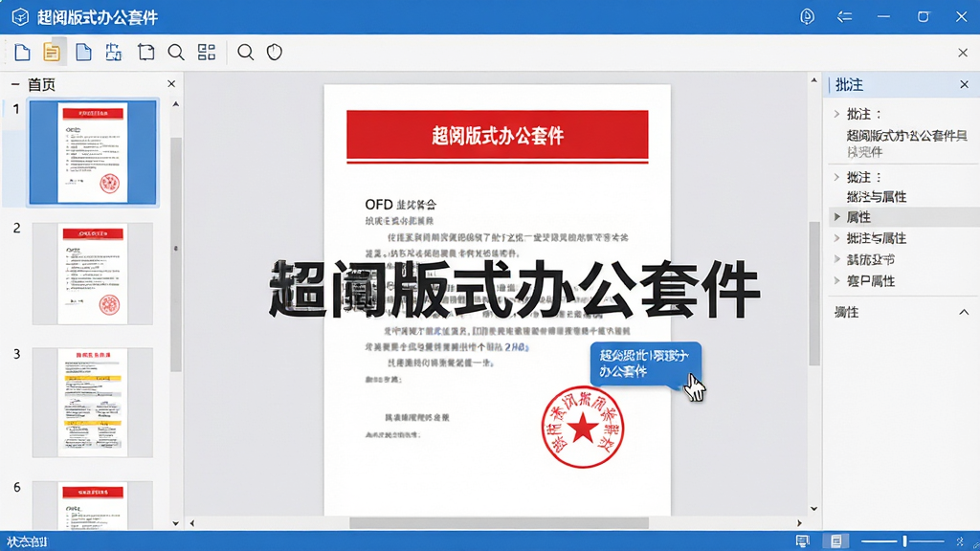Click the document vertical scrollbar up arrow

pos(813,80)
